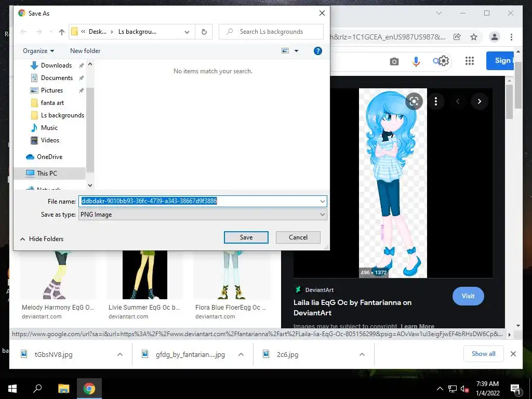Viewport: 532px width, 399px height.
Task: Open Google search settings gear
Action: 444,61
